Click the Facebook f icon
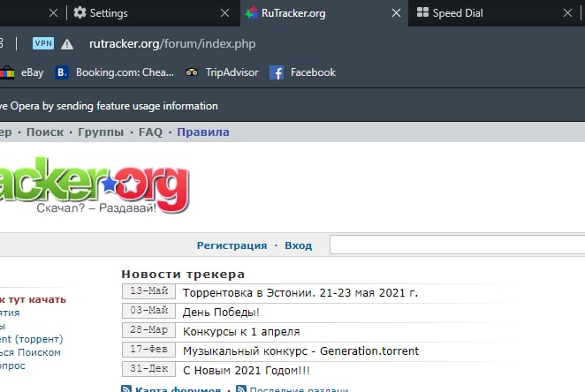 (277, 72)
